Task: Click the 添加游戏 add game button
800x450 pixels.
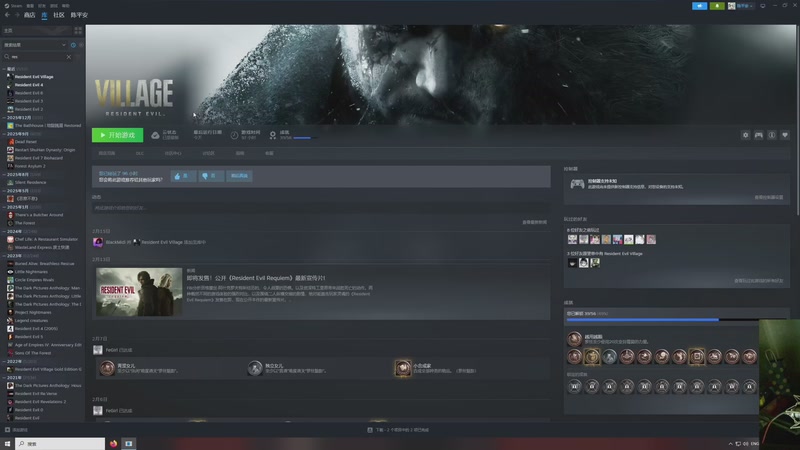Action: point(16,430)
